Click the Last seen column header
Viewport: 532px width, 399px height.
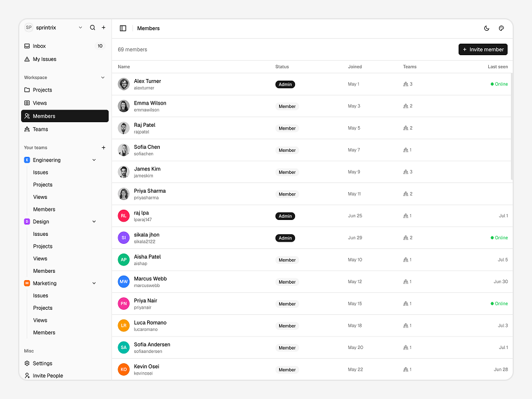498,66
